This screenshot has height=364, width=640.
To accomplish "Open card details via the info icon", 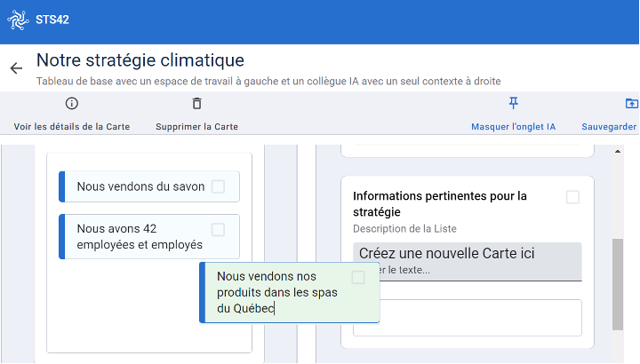I will [x=72, y=104].
